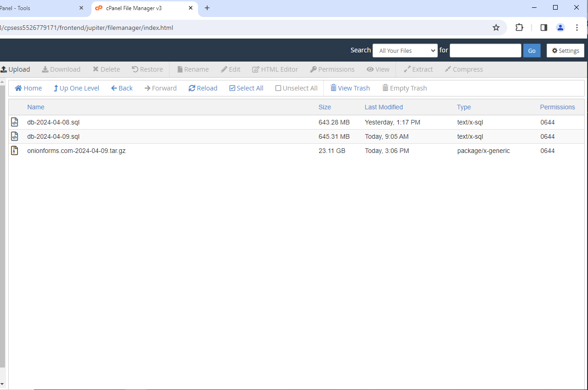Click the Upload toolbar button
The image size is (588, 390).
point(15,69)
